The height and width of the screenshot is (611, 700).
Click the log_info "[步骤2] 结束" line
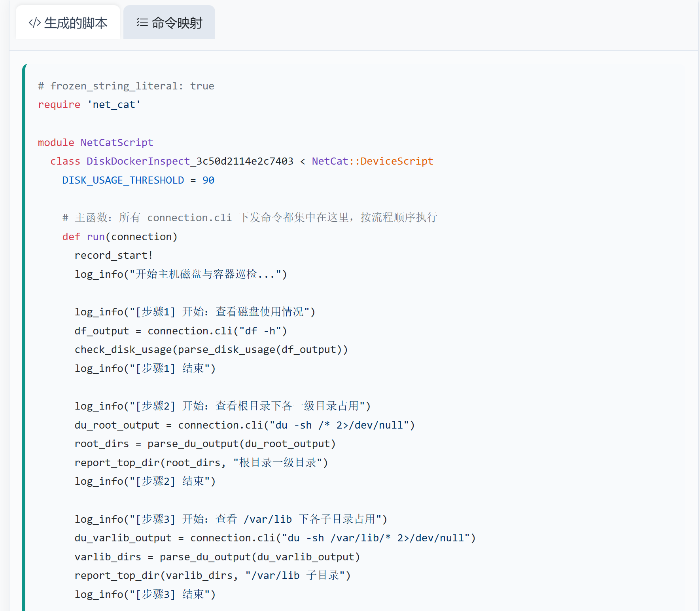(145, 481)
